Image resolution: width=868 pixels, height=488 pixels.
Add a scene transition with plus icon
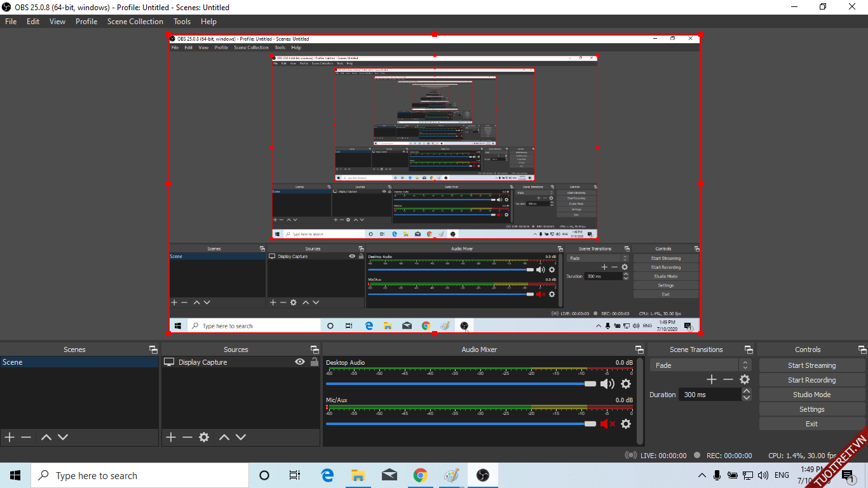click(712, 379)
